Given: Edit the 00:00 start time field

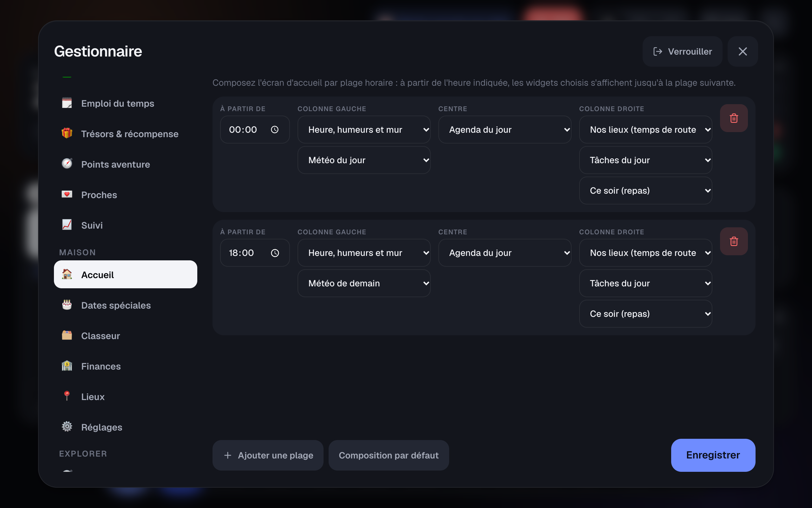Looking at the screenshot, I should (255, 130).
